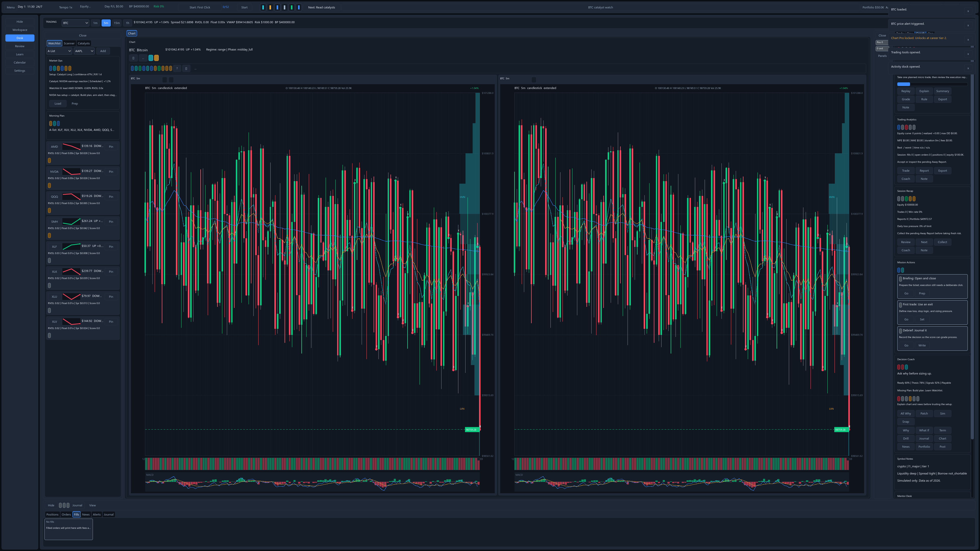This screenshot has height=551, width=980.
Task: Click the Replay button in coach panel
Action: pyautogui.click(x=906, y=91)
